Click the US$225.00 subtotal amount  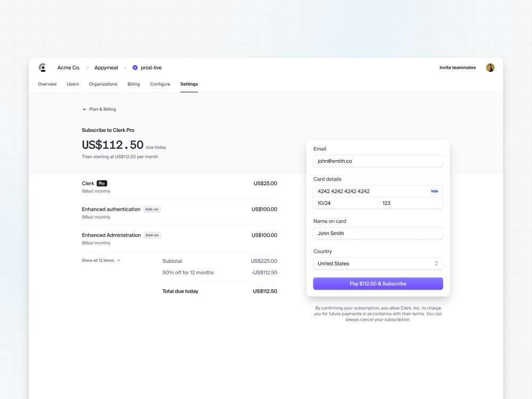[264, 261]
